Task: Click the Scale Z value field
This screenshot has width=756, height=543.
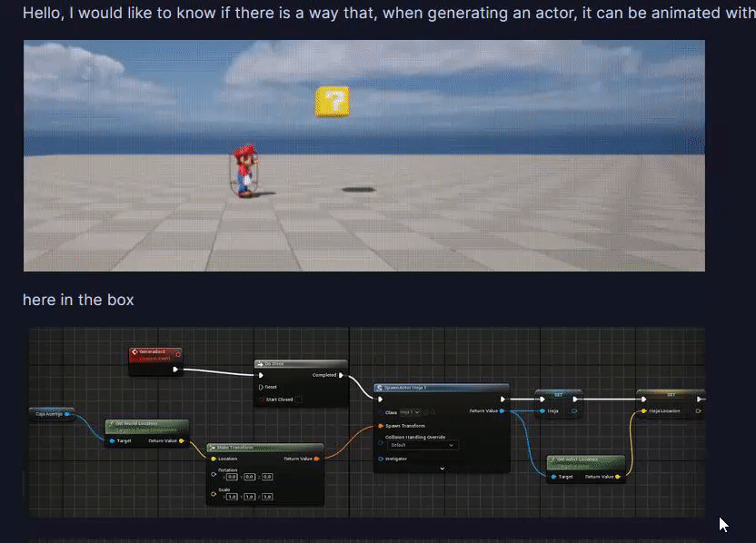Action: (267, 497)
